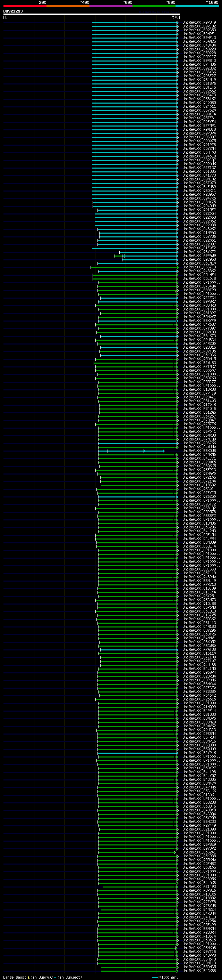The width and height of the screenshot is (222, 980).
Task: Choose the UniRef100_B6KVF9 label
Action: (x=199, y=321)
